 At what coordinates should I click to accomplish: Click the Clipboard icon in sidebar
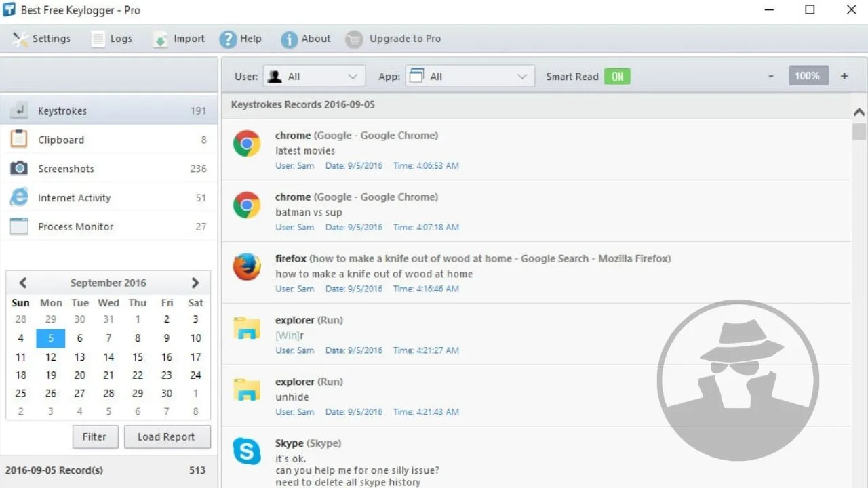[x=19, y=139]
